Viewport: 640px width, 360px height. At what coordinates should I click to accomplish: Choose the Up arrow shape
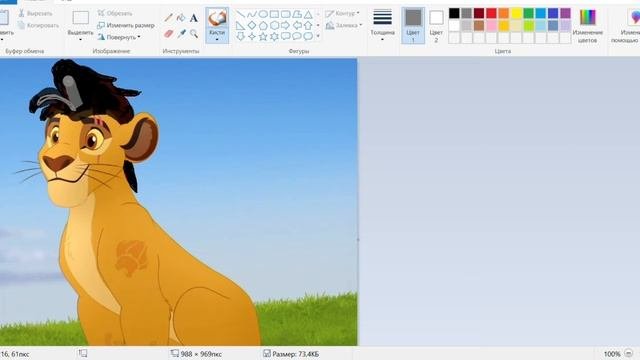coord(308,26)
